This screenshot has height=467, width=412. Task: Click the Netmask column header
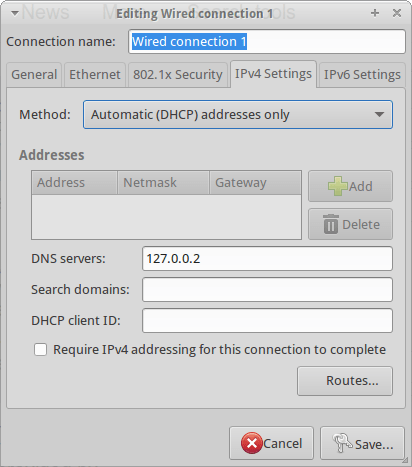[x=163, y=183]
